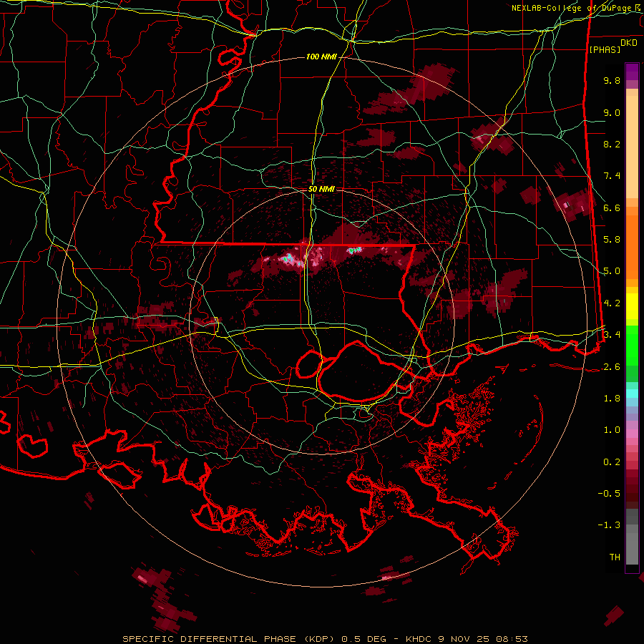Click the 8.2 scale value
This screenshot has height=644, width=644.
[612, 144]
